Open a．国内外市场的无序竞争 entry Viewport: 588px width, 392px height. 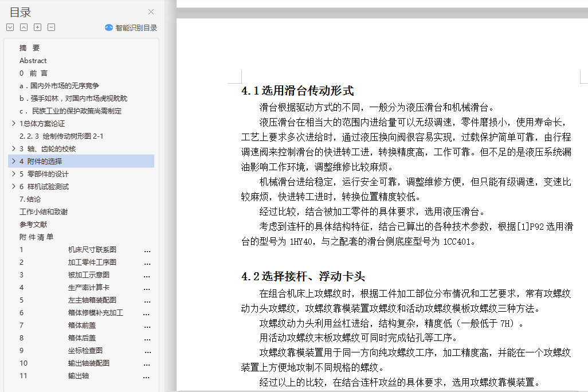[x=59, y=86]
